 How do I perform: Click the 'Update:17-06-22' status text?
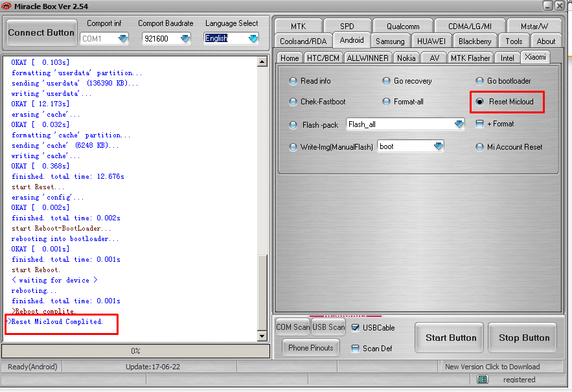[x=153, y=367]
